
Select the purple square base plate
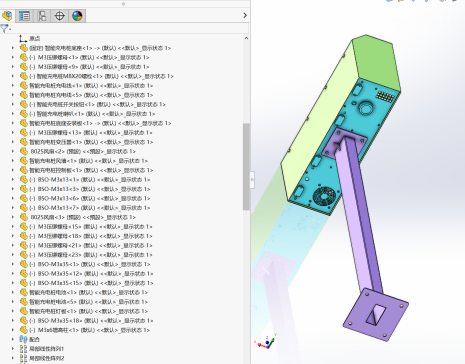[x=376, y=314]
